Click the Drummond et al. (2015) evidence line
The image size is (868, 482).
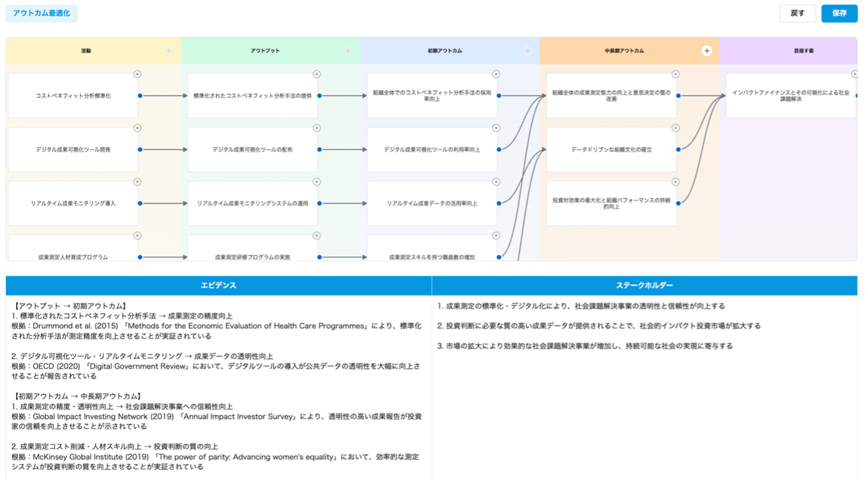[216, 331]
